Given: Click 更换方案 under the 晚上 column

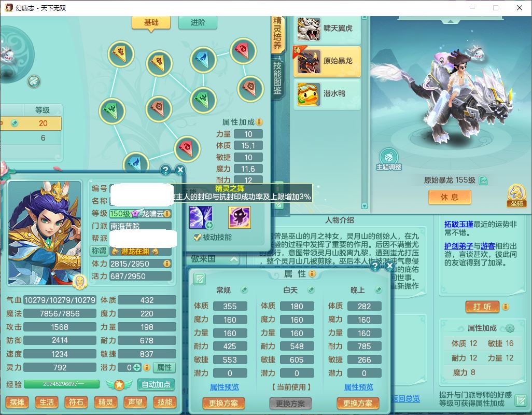Looking at the screenshot, I should 358,403.
